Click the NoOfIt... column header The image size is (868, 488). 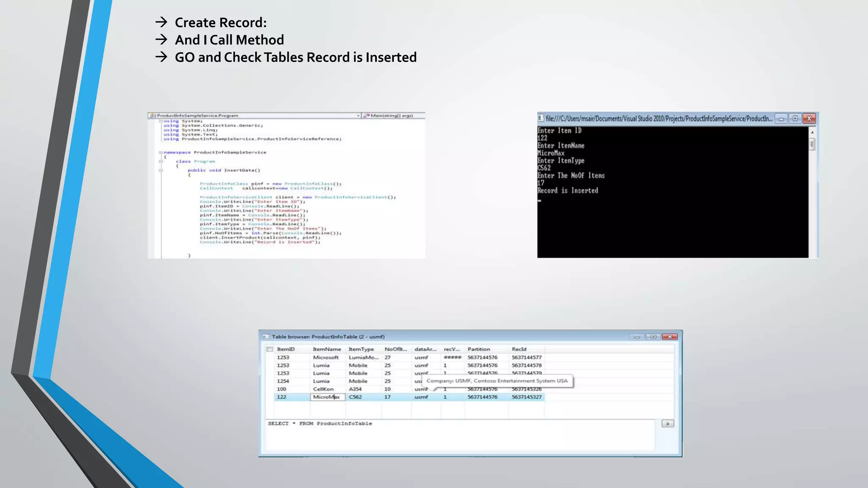tap(396, 349)
